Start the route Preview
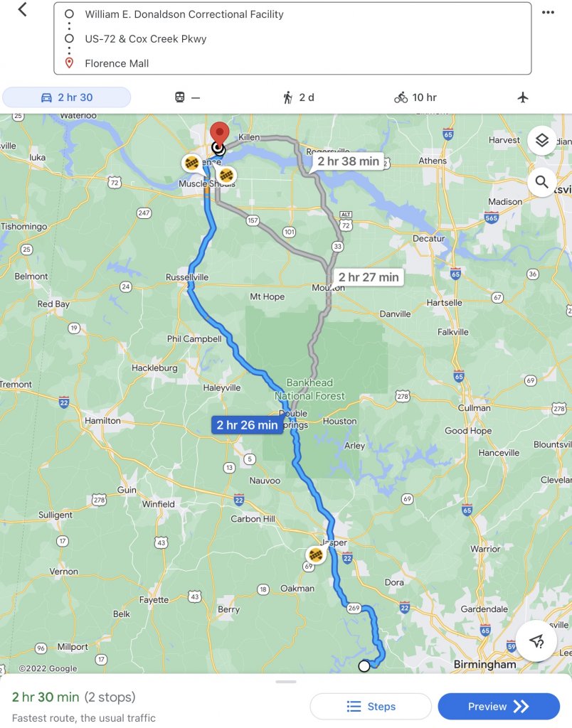The image size is (572, 728). pyautogui.click(x=499, y=706)
